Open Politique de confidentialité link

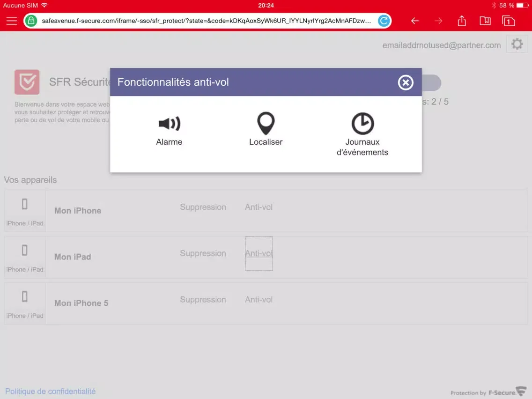[50, 391]
